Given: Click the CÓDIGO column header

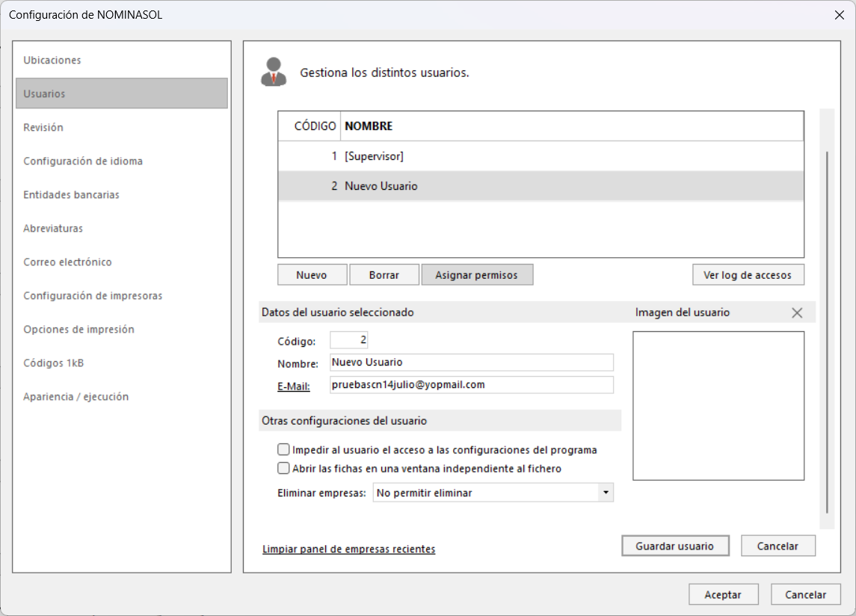Looking at the screenshot, I should click(310, 126).
